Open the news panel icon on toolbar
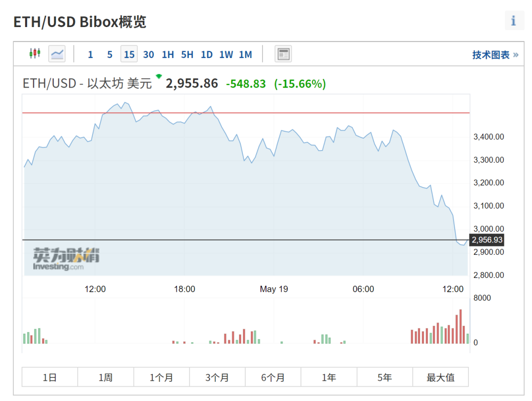 tap(283, 54)
